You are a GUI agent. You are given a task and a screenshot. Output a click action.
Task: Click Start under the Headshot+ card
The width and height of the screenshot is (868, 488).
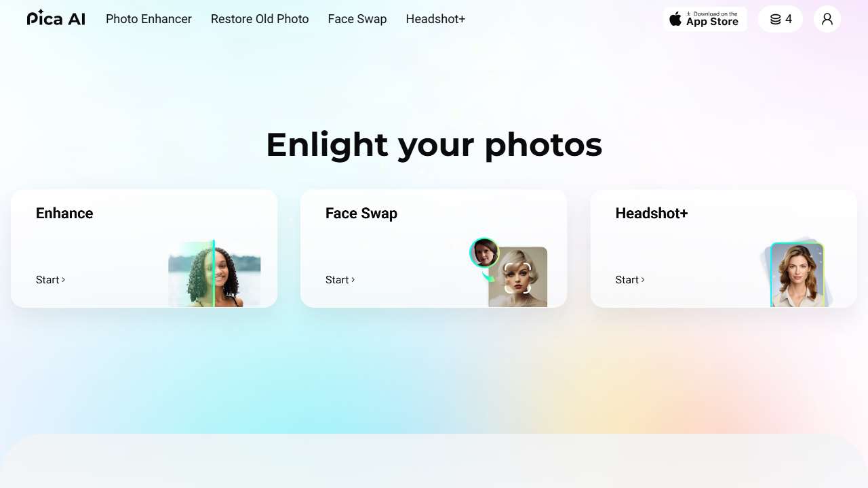tap(630, 280)
